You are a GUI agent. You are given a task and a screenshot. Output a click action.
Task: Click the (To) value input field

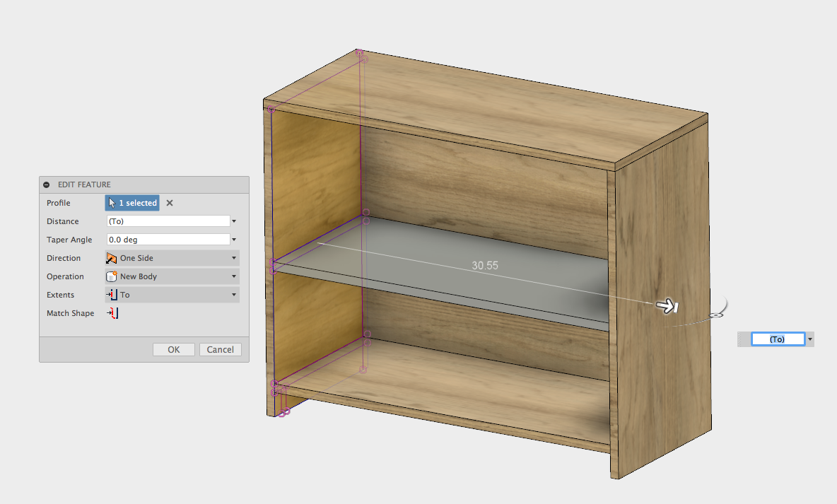[x=776, y=339]
